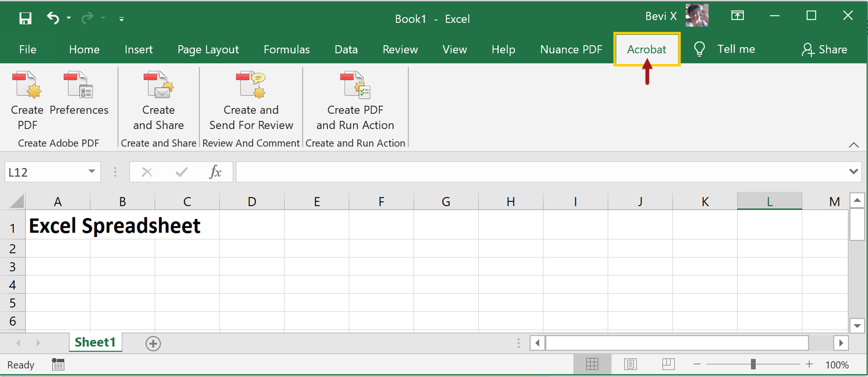Viewport: 868px width, 377px height.
Task: Switch to the Formulas ribbon tab
Action: click(x=286, y=49)
